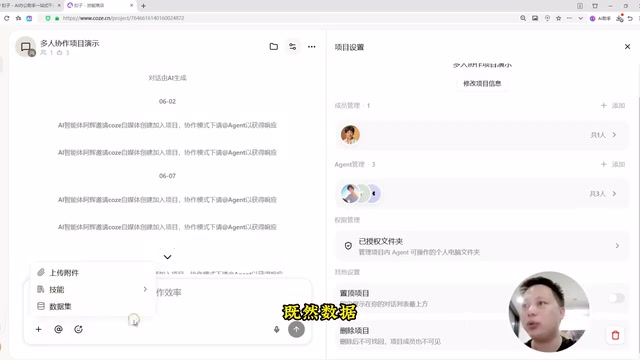
Task: Open the emoji smiley icon
Action: pyautogui.click(x=78, y=329)
